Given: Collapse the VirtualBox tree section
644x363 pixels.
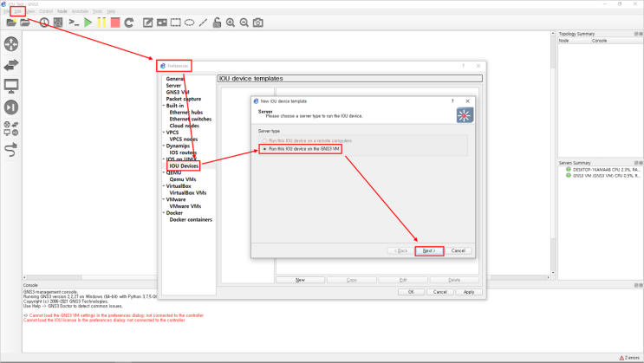Looking at the screenshot, I should click(x=164, y=186).
